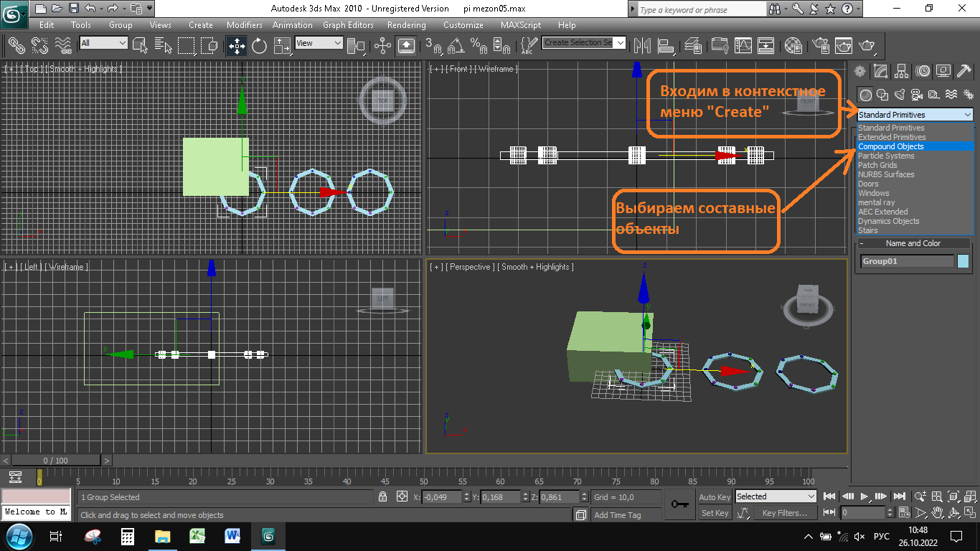Click the Key Filters button
Viewport: 980px width, 551px height.
tap(784, 513)
